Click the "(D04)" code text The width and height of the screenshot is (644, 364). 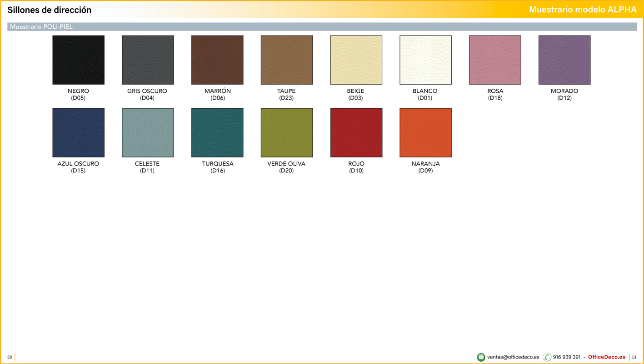point(147,98)
